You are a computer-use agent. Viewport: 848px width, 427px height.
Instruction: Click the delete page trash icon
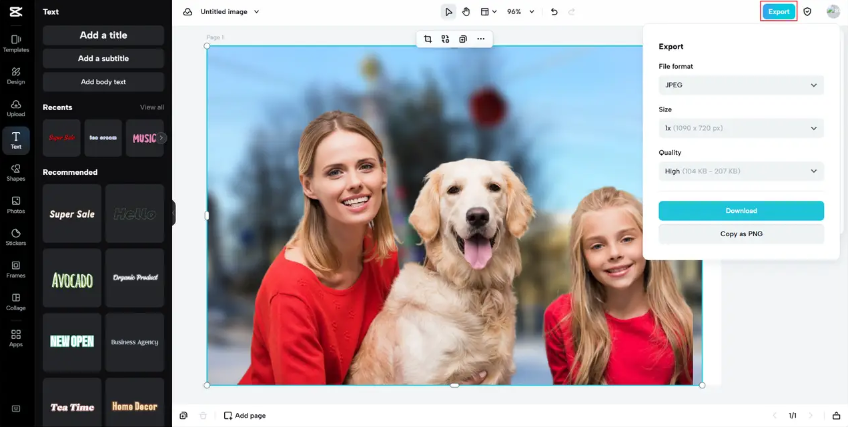(203, 416)
